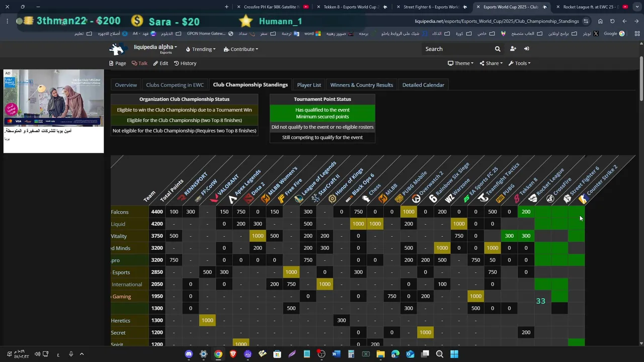This screenshot has height=362, width=644.
Task: Open Discord from the taskbar
Action: click(x=189, y=354)
